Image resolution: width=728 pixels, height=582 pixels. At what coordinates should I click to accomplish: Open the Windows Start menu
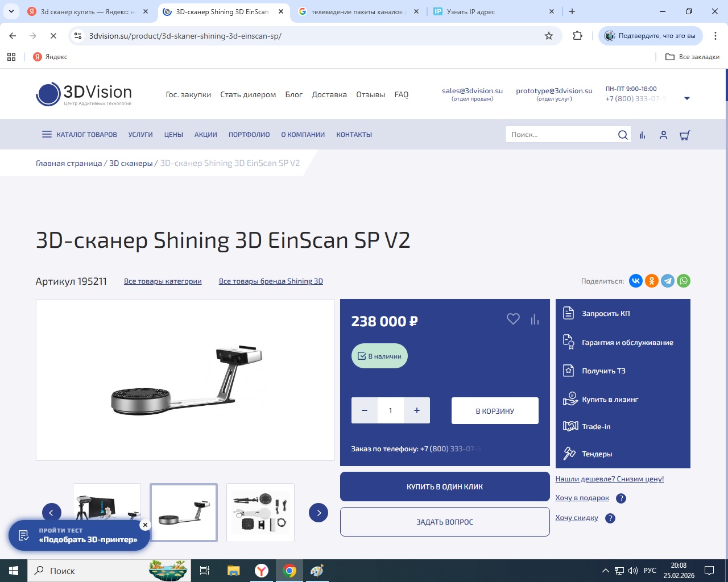pyautogui.click(x=14, y=571)
